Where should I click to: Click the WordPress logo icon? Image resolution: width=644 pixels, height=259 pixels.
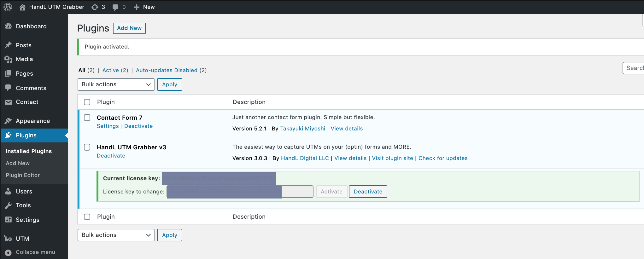[8, 7]
